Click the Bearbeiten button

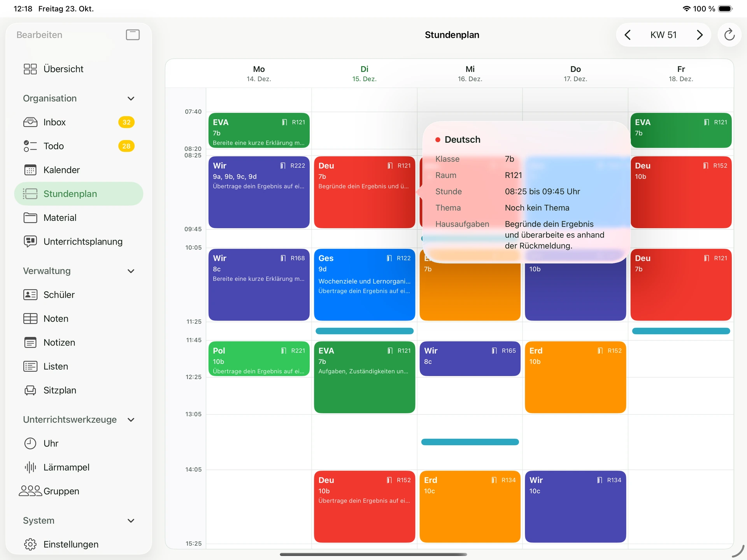point(39,35)
